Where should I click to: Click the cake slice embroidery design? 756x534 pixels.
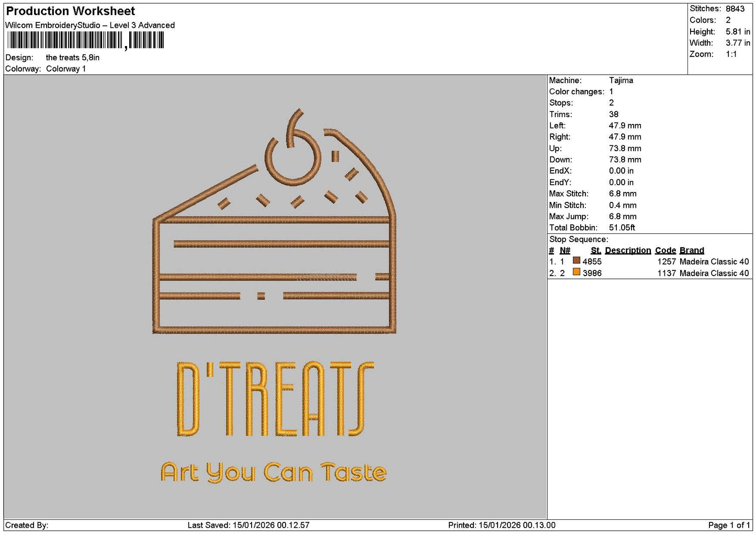click(274, 221)
